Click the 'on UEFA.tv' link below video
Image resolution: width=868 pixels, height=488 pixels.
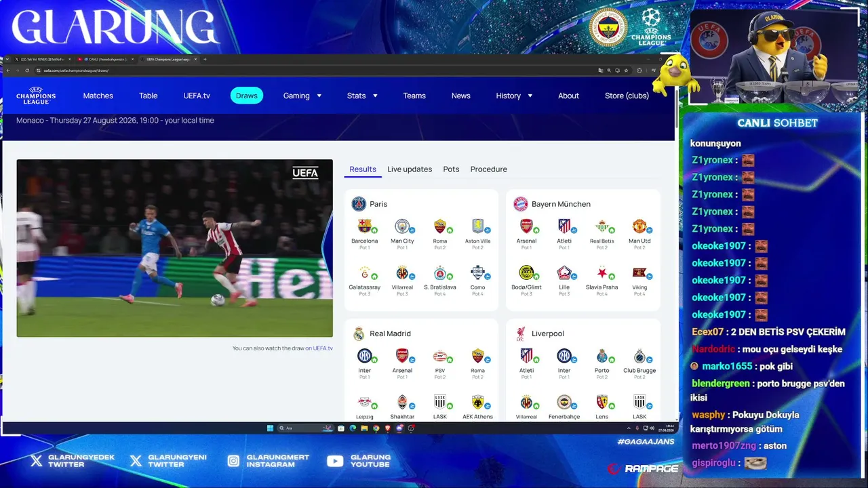[x=319, y=348]
